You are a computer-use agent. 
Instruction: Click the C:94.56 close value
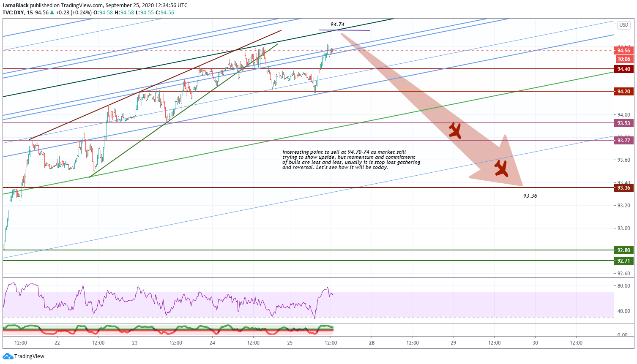click(x=165, y=13)
